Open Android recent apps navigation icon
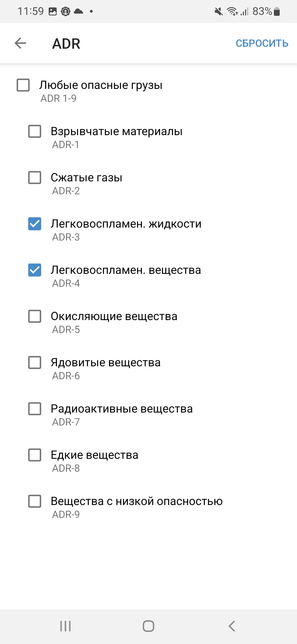This screenshot has width=297, height=644. pyautogui.click(x=65, y=626)
